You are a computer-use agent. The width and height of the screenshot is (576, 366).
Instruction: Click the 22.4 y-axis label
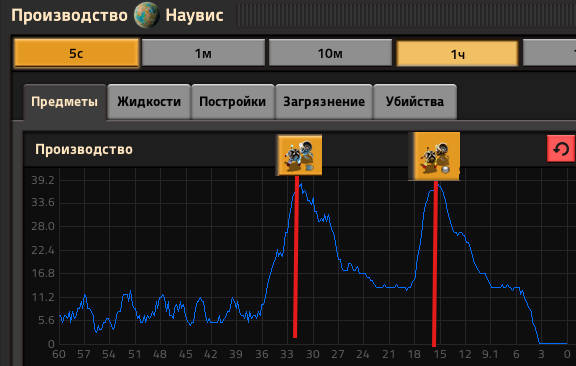[x=43, y=250]
